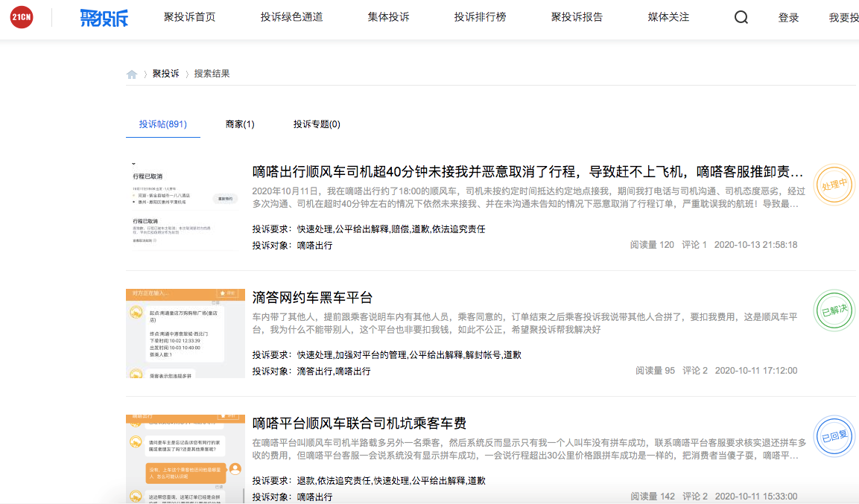Click timestamp 2020-10-11 15:33:00
Screen dimensions: 859x504
point(756,497)
